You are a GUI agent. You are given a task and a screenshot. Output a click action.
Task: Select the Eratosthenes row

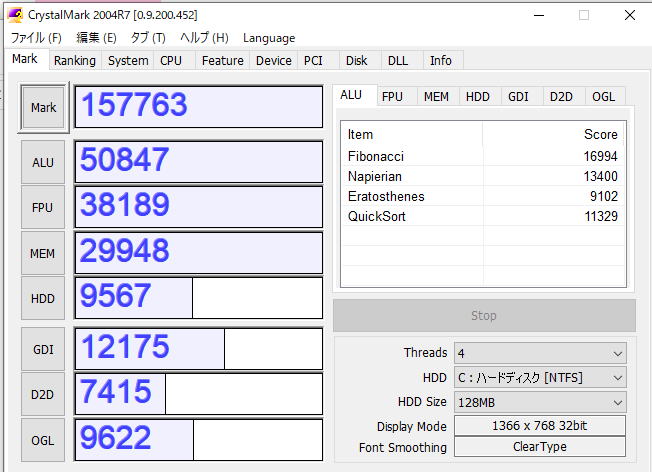tap(483, 196)
